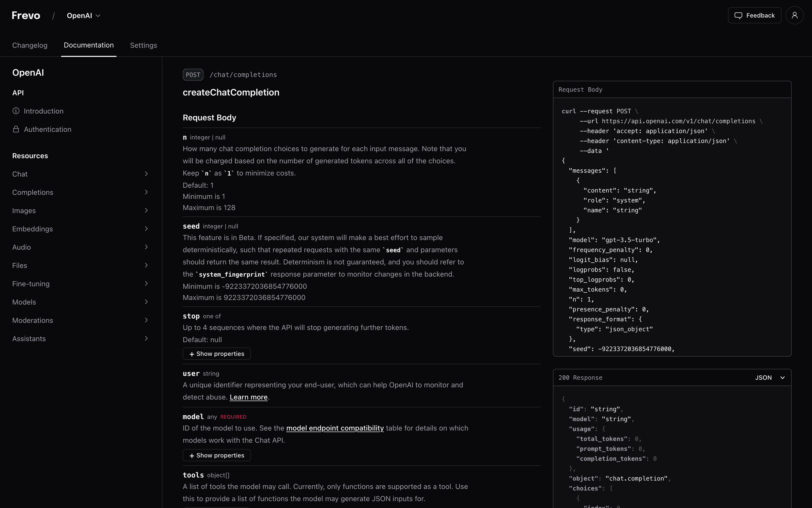Viewport: 812px width, 508px height.
Task: Open the OpenAI project dropdown
Action: point(83,15)
